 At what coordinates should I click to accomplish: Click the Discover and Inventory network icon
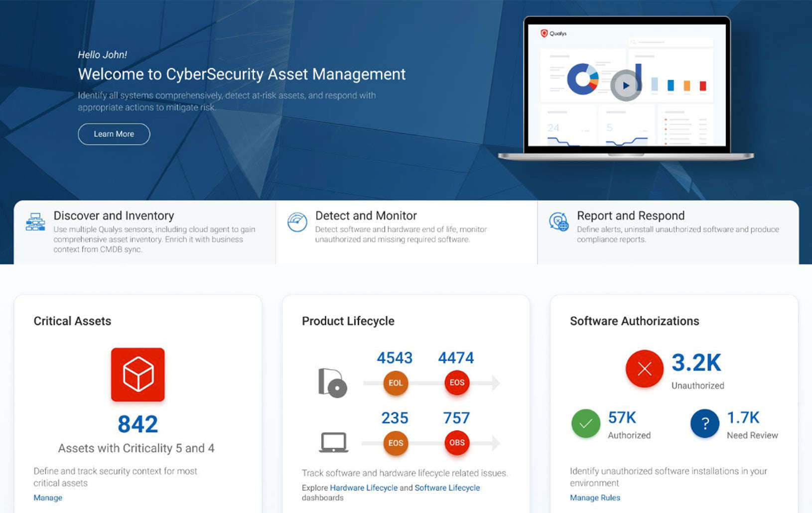[x=35, y=222]
